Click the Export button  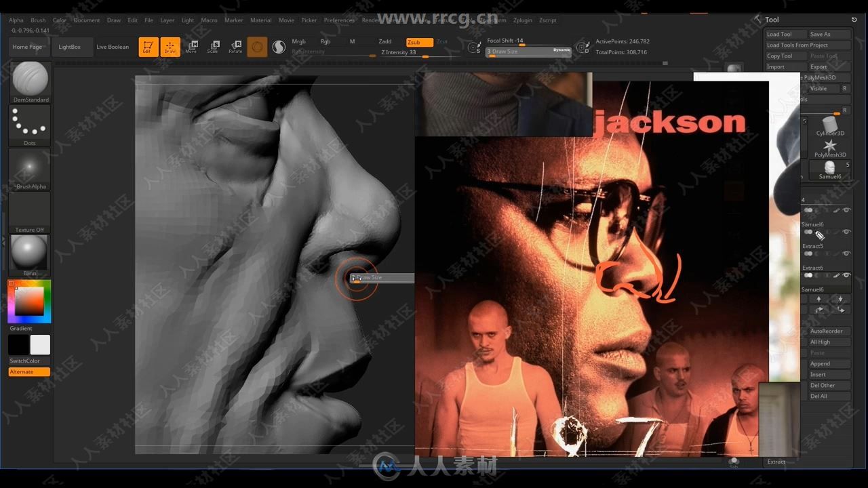[830, 66]
